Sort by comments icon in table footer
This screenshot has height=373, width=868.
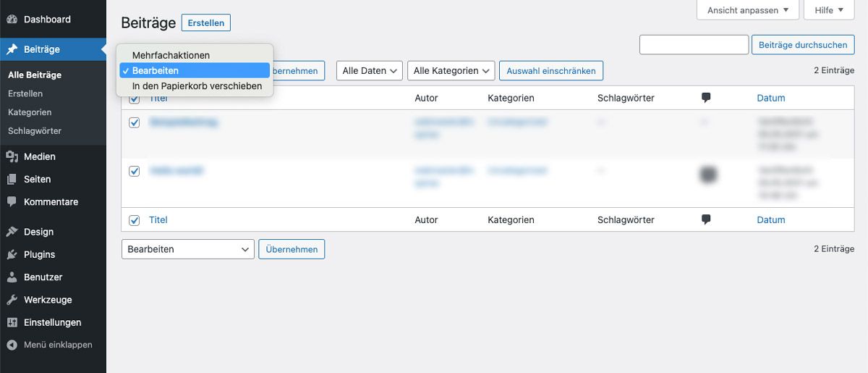click(x=706, y=219)
